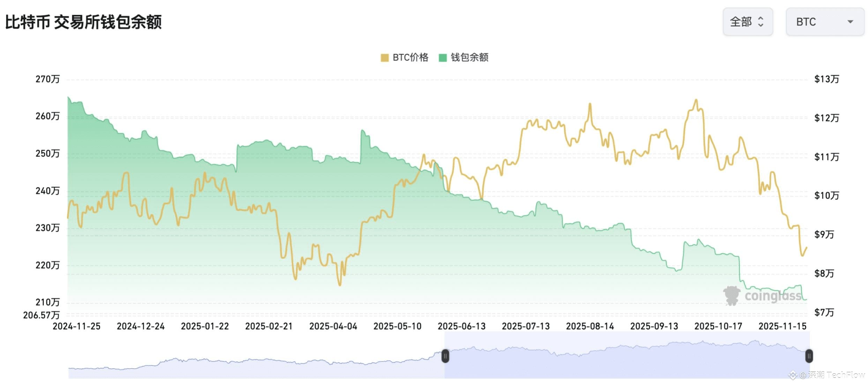Click the up-down arrows beside 全部
Screen dimensions: 868x384
coord(761,22)
